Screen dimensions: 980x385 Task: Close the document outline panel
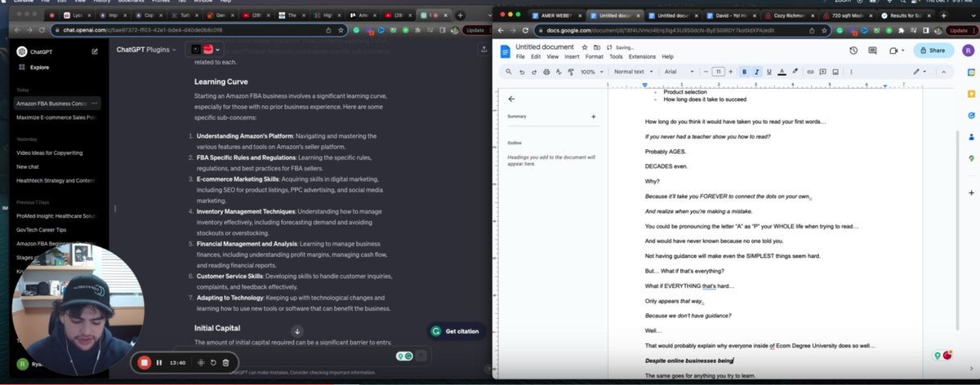pyautogui.click(x=511, y=99)
